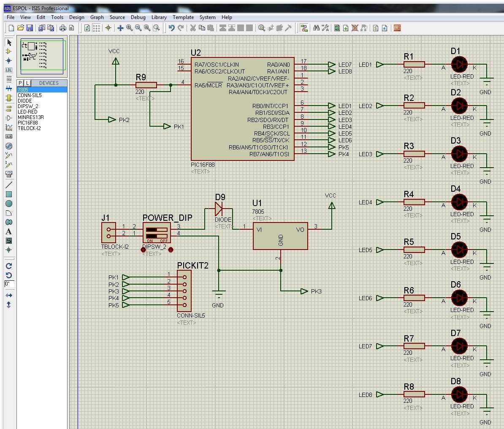Screen dimensions: 504x429
Task: Pick the Voltage Probe tool
Action: point(9,155)
